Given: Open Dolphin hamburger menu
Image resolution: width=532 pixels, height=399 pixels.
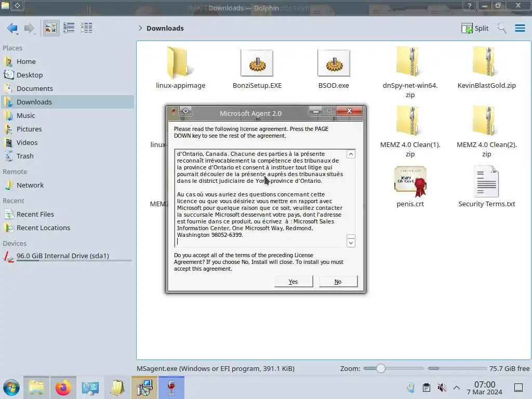Looking at the screenshot, I should pyautogui.click(x=520, y=28).
